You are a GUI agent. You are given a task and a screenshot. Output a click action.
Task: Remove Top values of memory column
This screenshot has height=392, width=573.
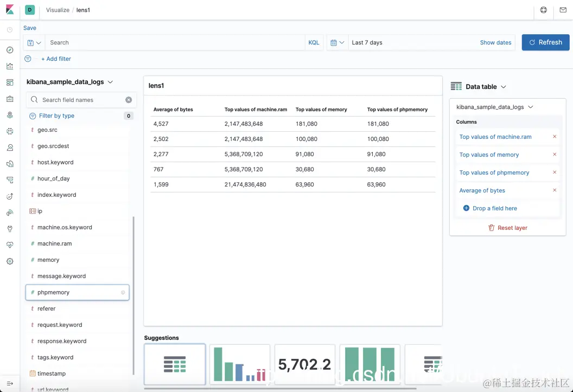pos(555,155)
